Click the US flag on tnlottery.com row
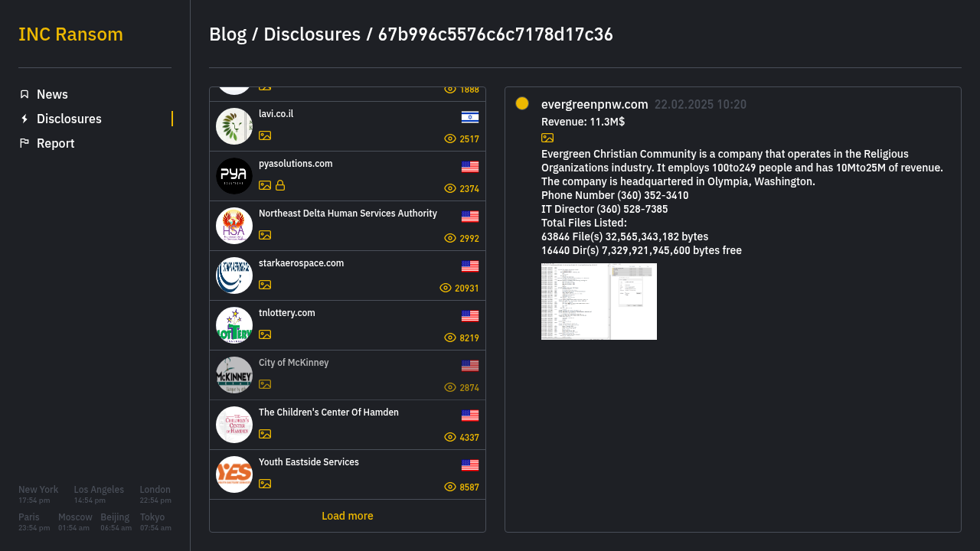This screenshot has height=551, width=980. tap(470, 316)
